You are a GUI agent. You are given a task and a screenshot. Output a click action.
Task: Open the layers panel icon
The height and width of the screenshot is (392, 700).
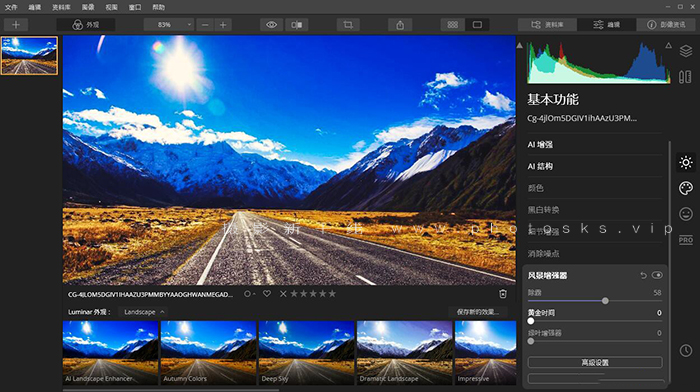point(686,51)
